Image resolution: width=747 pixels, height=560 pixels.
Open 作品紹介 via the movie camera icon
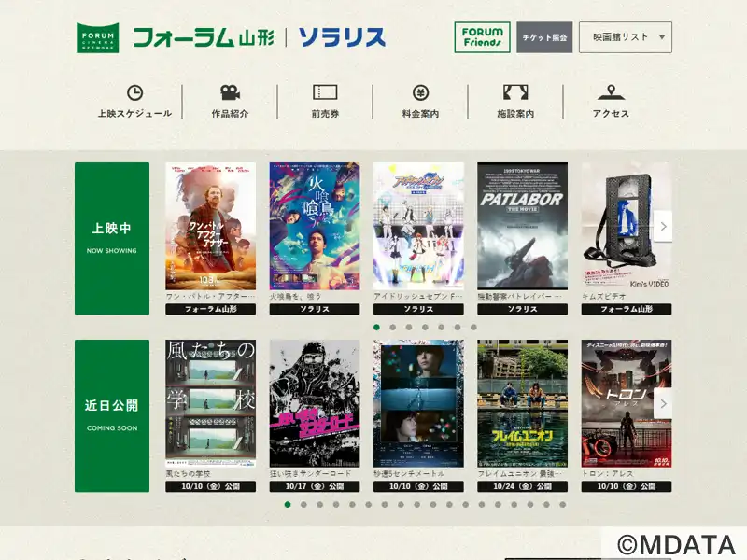230,92
